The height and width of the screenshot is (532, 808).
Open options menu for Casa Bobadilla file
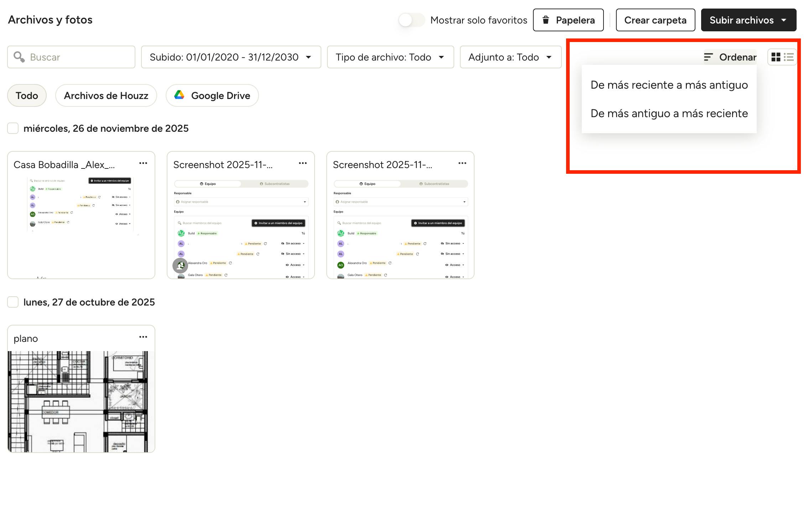coord(143,163)
